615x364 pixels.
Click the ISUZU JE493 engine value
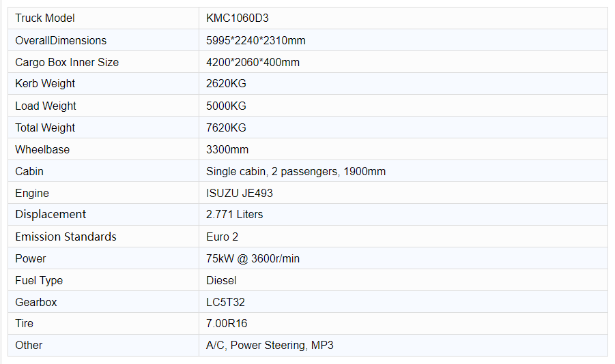click(240, 193)
